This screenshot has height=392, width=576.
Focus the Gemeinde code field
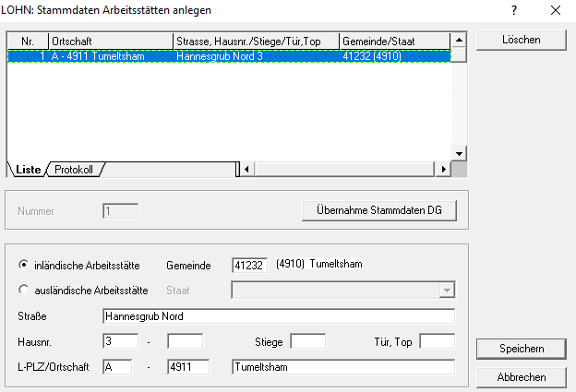[x=249, y=266]
